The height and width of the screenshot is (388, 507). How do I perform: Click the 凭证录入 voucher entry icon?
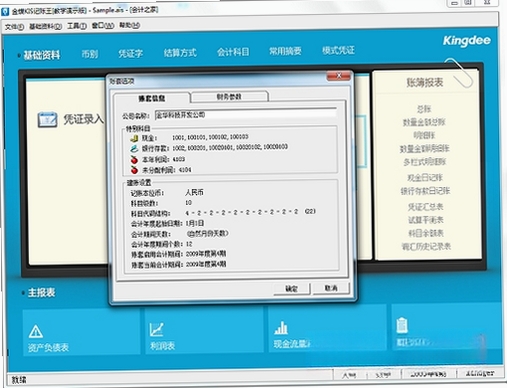click(x=47, y=120)
